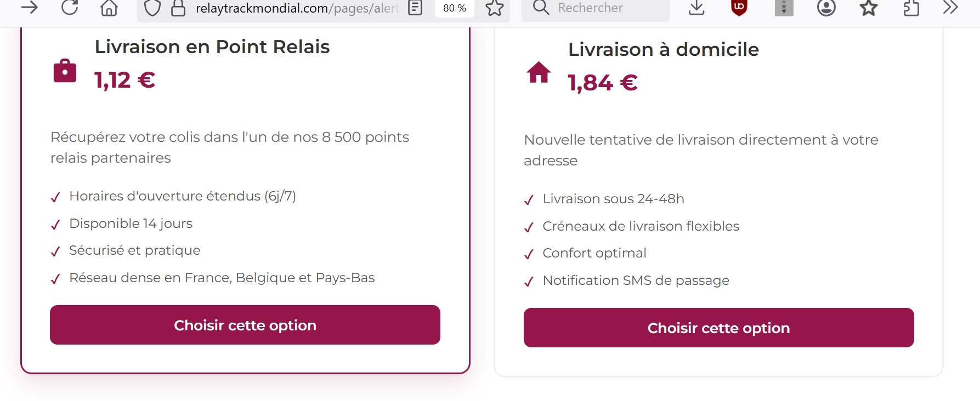Choose the home delivery option button
Screen dimensions: 980x401
[x=718, y=328]
